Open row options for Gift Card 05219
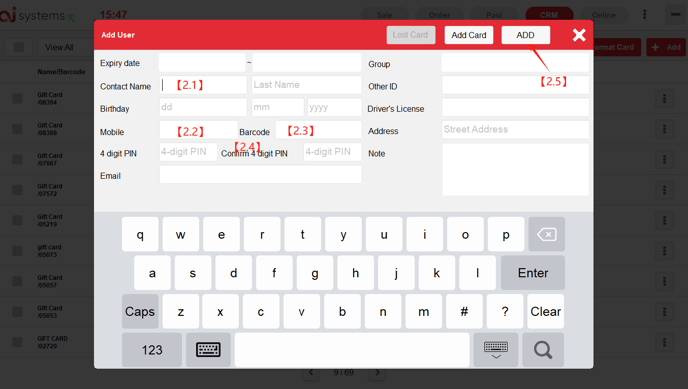The image size is (688, 389). pyautogui.click(x=664, y=220)
